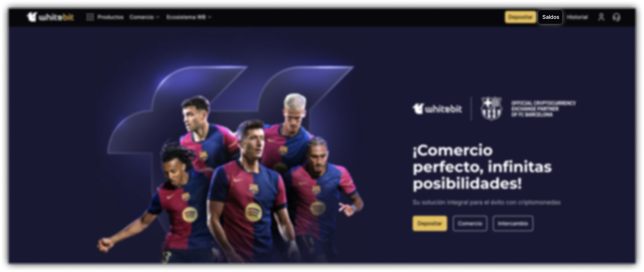Click the yellow Depositar button in navbar

(520, 17)
